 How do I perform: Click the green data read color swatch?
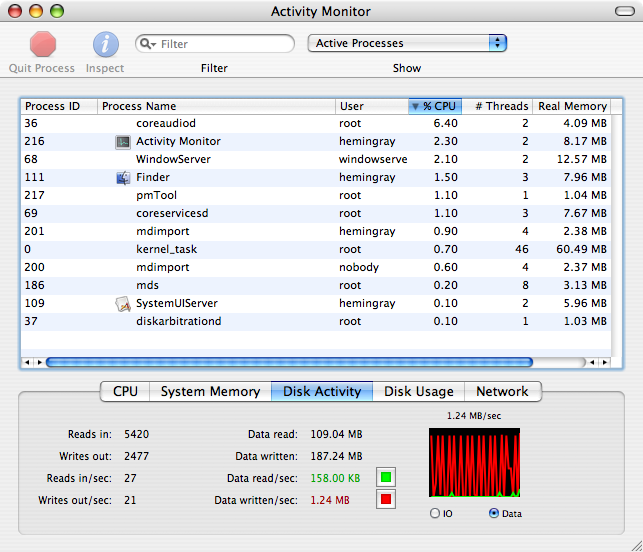386,477
